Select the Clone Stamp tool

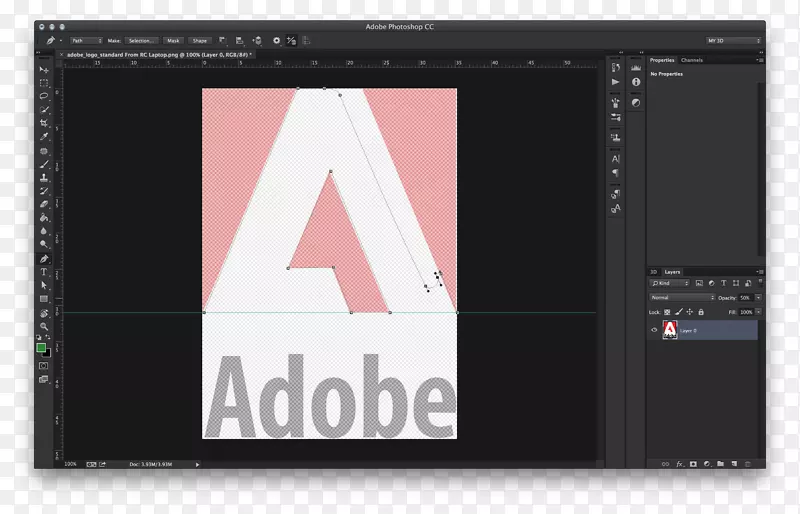click(44, 178)
